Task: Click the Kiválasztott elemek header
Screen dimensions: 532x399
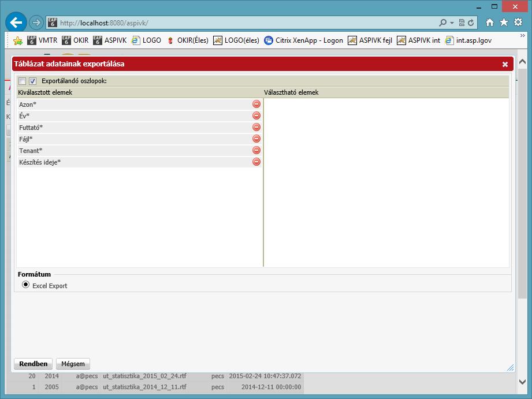Action: point(45,92)
